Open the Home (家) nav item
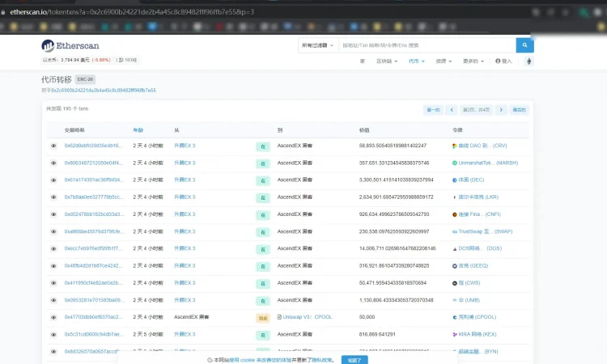This screenshot has height=364, width=607. point(363,61)
